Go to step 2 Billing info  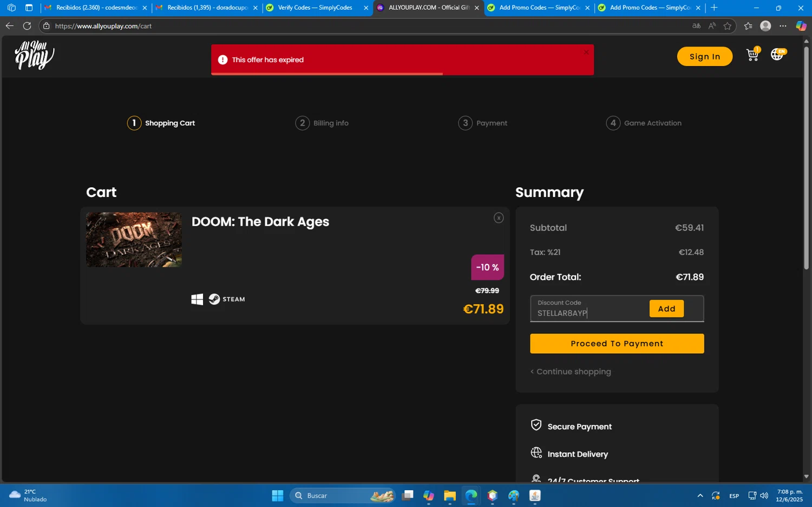pos(322,123)
